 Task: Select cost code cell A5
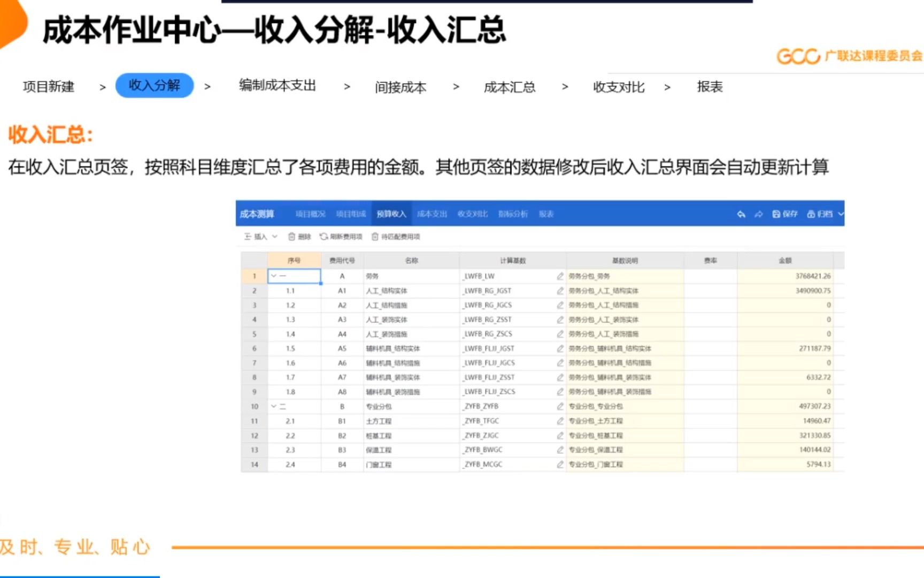pyautogui.click(x=342, y=348)
